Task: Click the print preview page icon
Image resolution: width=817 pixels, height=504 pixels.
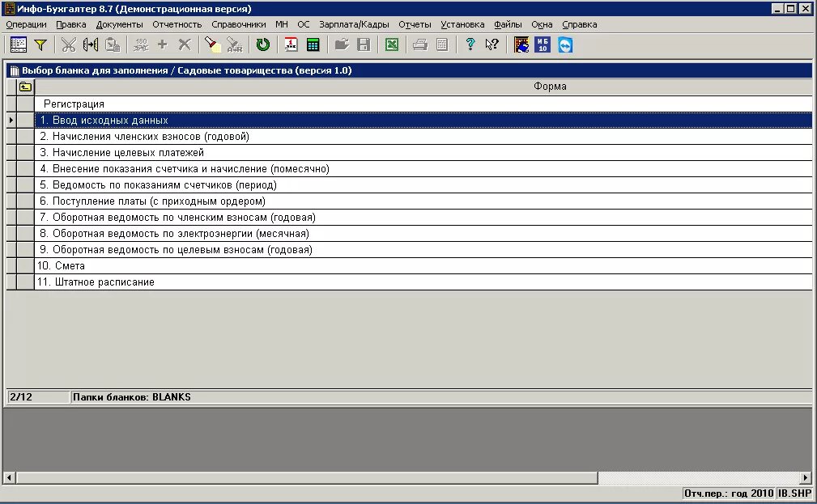Action: coord(442,44)
